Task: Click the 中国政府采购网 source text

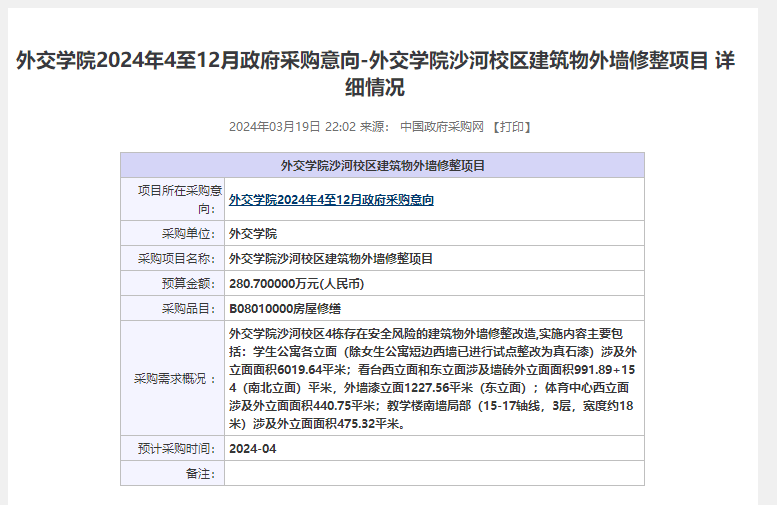Action: click(x=441, y=127)
